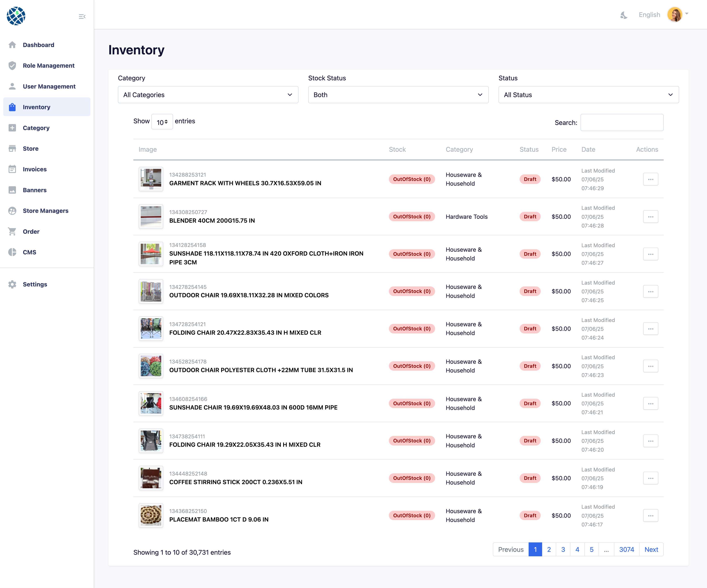Click the inventory Search input field
The image size is (707, 588).
tap(621, 122)
